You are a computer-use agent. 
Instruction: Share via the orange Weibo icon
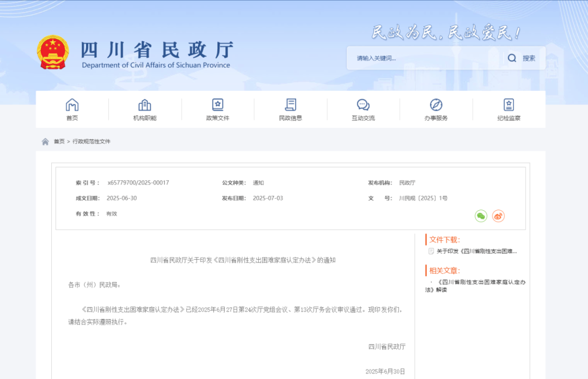click(498, 216)
